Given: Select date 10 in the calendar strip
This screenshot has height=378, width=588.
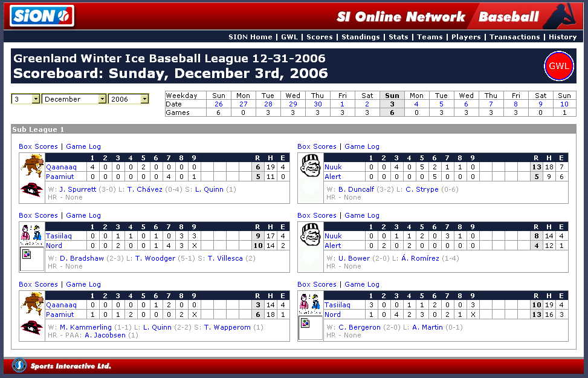Looking at the screenshot, I should tap(564, 104).
